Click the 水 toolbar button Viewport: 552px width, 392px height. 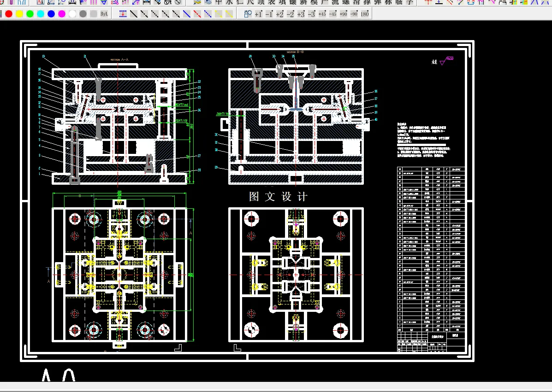click(229, 2)
